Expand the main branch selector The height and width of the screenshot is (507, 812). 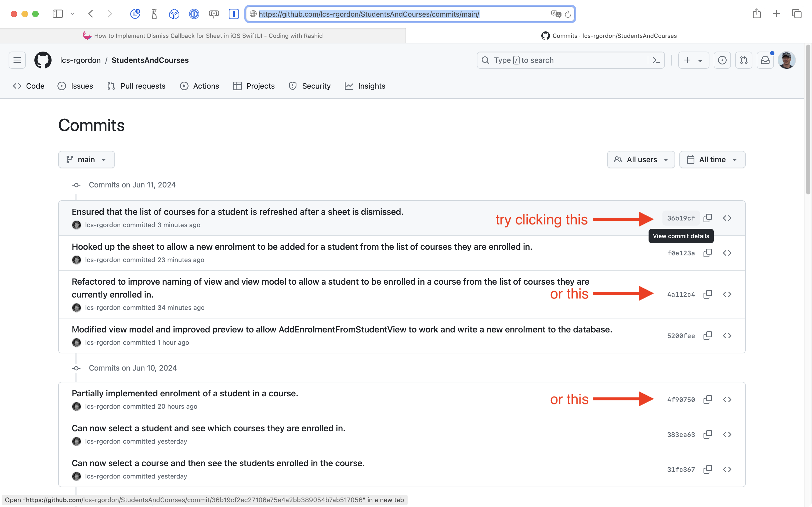pos(86,160)
